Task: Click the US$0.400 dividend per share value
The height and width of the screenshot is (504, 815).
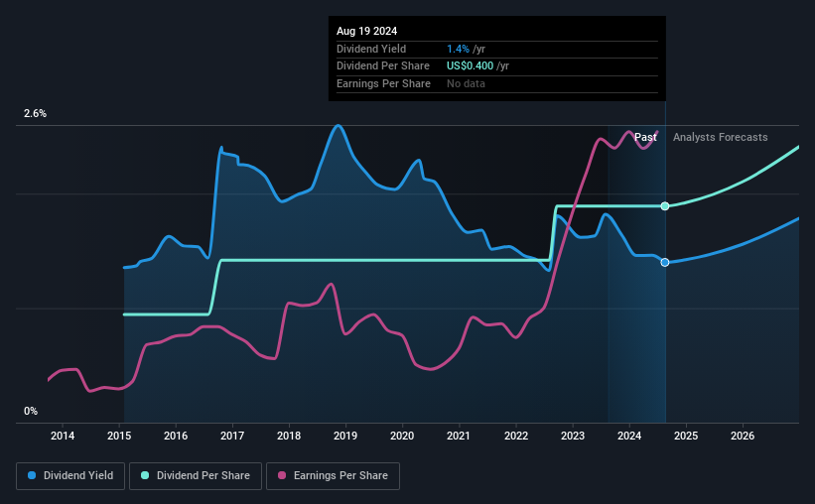Action: pos(470,66)
